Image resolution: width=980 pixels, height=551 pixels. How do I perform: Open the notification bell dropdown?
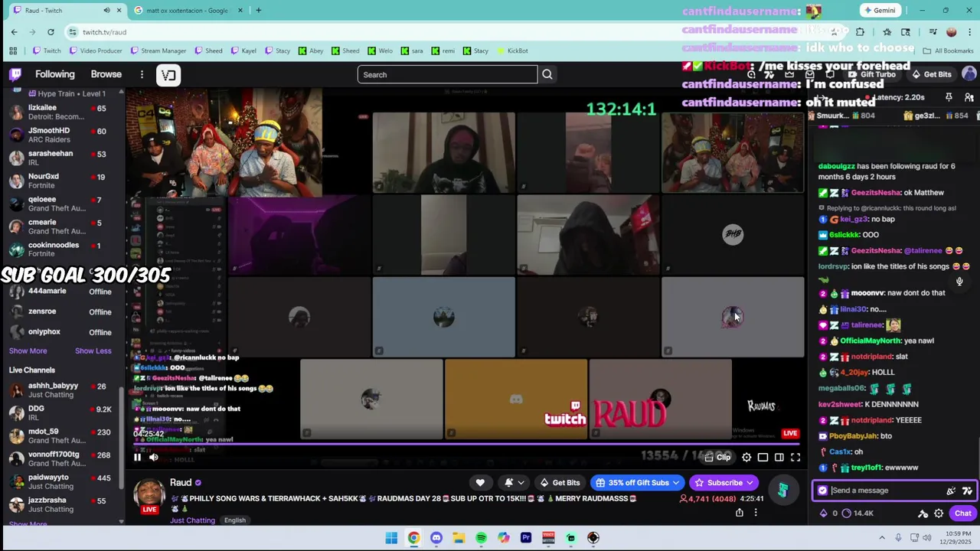tap(514, 483)
